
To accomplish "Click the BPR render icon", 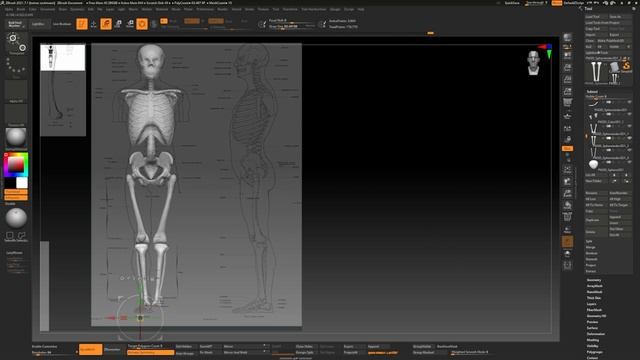I will (x=567, y=38).
